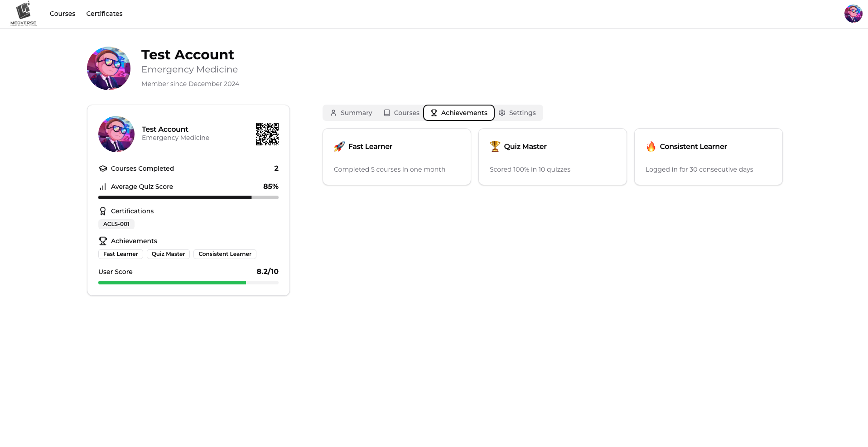Screen dimensions: 868x447
Task: Open the user avatar menu in the header
Action: 853,14
